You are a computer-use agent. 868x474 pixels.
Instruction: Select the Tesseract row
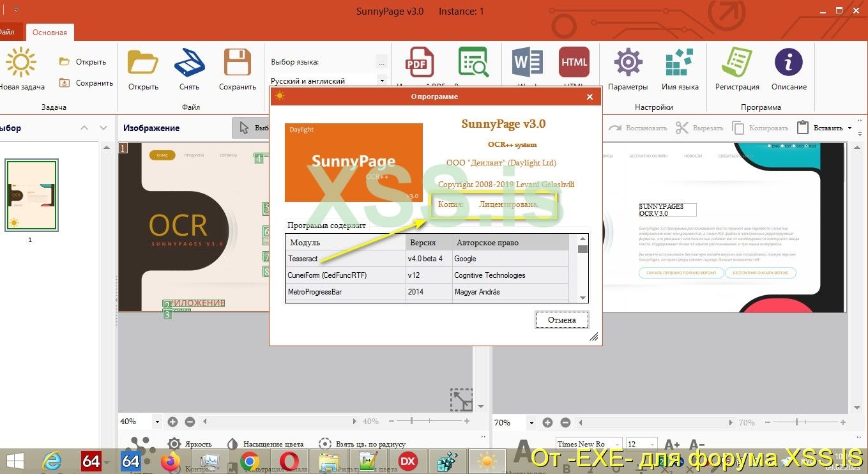tap(427, 259)
